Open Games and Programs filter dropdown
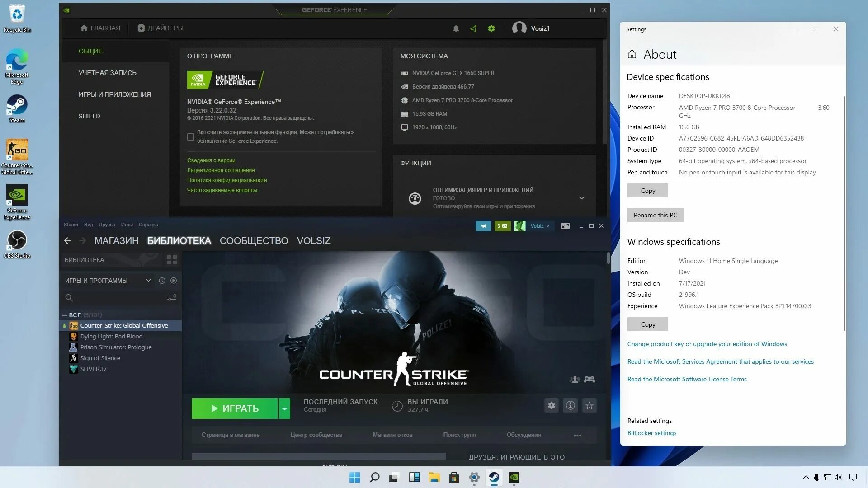Screen dimensions: 868x488 (148, 281)
